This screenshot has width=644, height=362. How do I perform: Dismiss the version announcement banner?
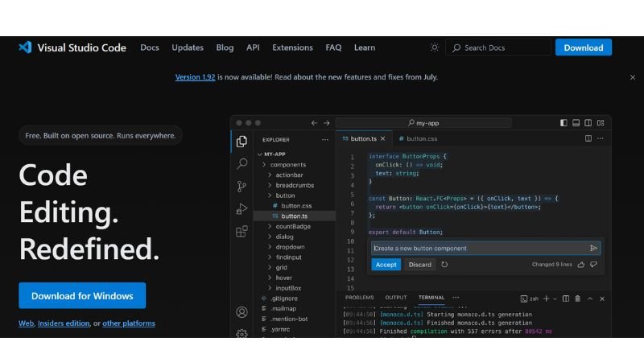click(x=633, y=77)
